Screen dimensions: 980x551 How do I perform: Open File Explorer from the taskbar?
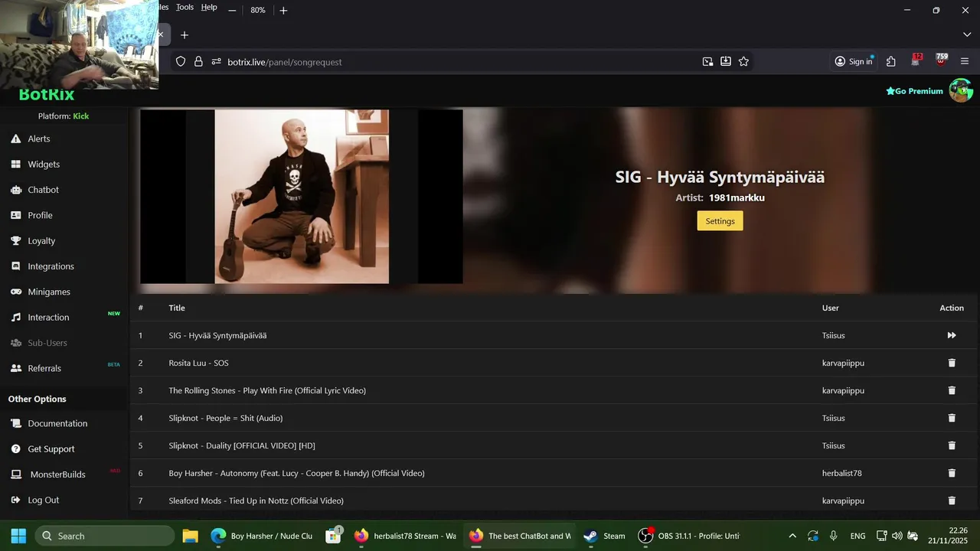click(190, 536)
